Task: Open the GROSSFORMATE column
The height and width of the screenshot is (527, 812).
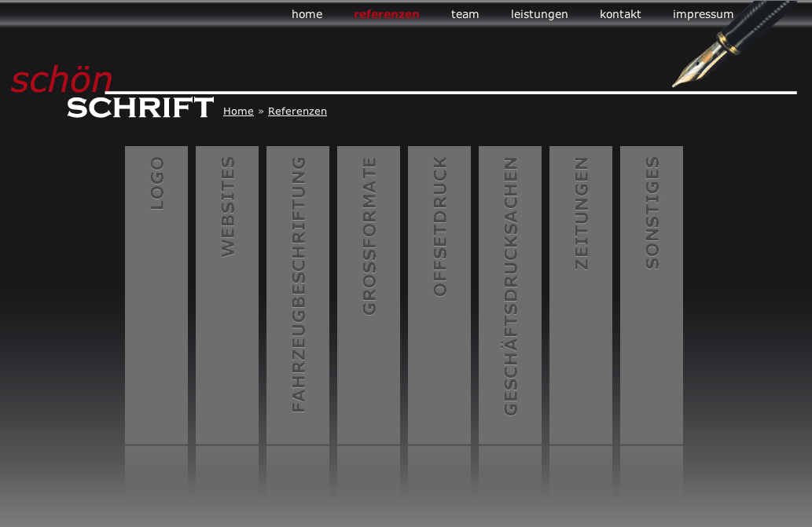Action: click(x=369, y=295)
